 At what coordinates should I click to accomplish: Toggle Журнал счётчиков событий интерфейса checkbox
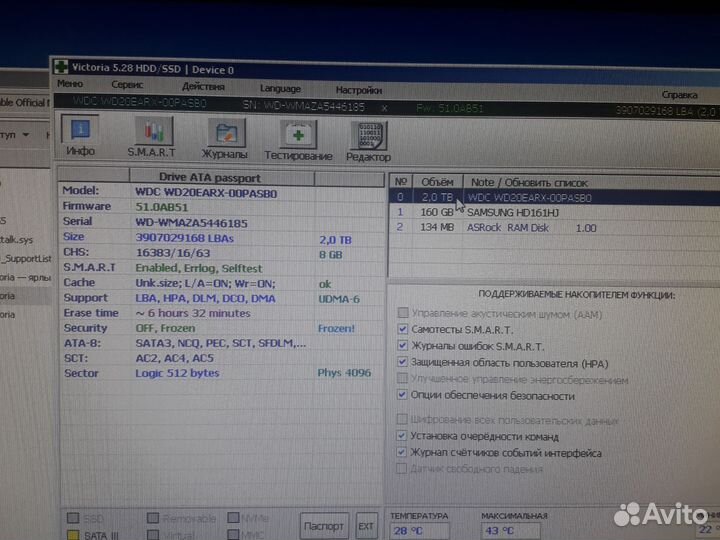pos(401,452)
